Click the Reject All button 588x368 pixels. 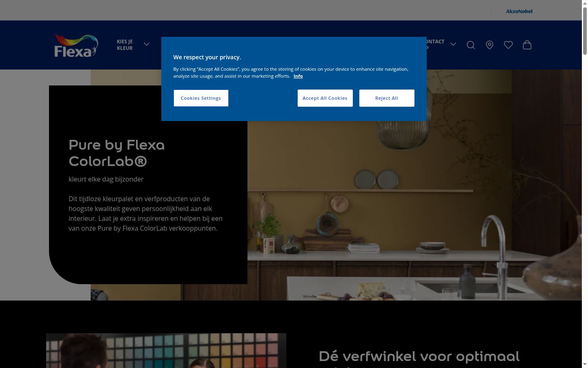coord(387,98)
